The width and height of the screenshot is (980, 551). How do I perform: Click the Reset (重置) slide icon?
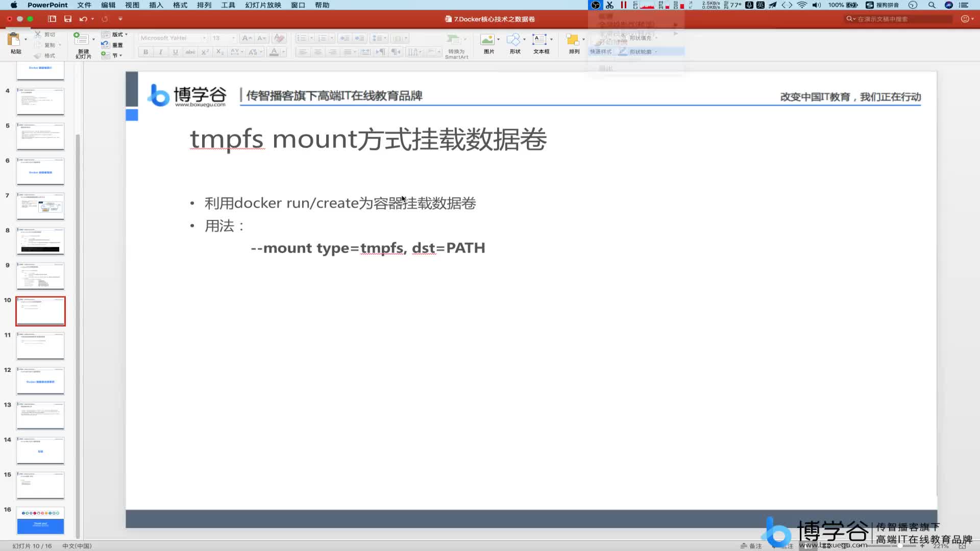pyautogui.click(x=105, y=45)
